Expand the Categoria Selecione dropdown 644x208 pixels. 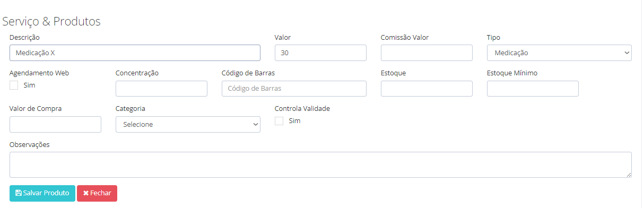[x=188, y=124]
